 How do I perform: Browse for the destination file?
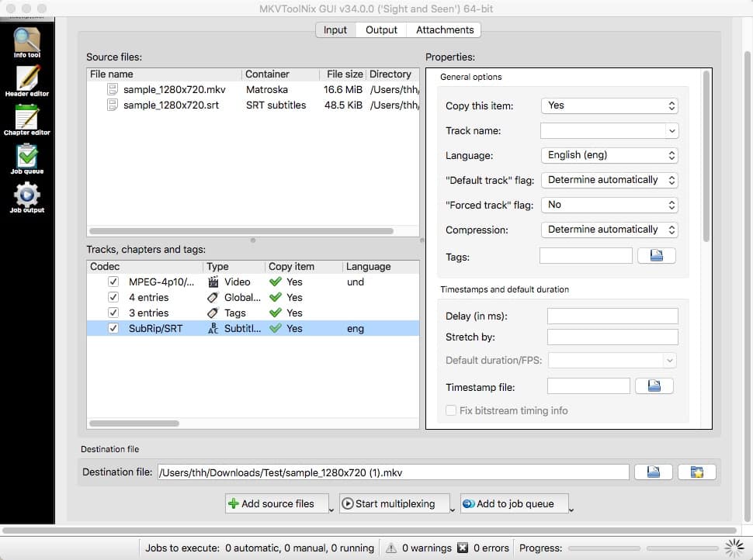653,472
